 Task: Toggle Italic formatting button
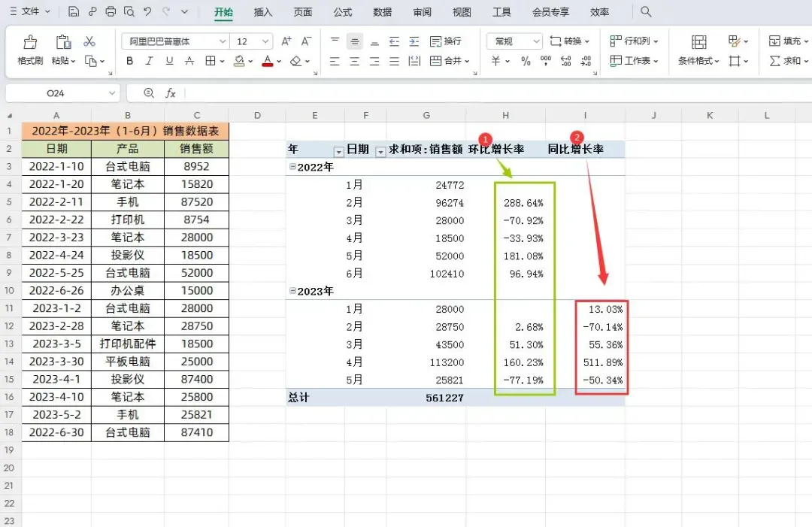149,61
